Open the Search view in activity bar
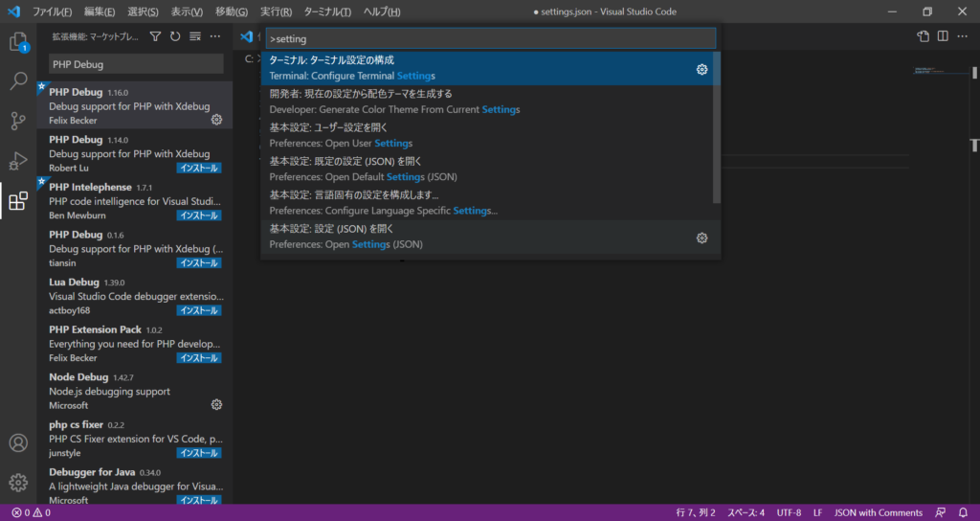The height and width of the screenshot is (521, 980). (x=18, y=80)
